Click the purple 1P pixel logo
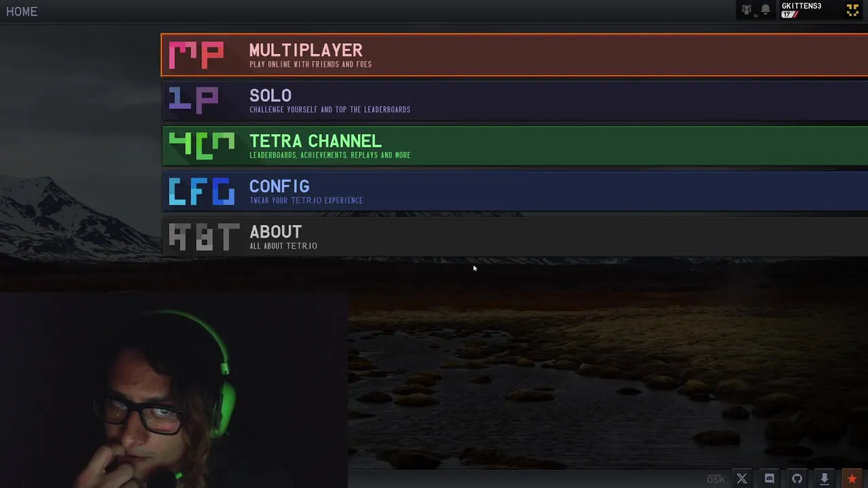This screenshot has height=488, width=868. [193, 100]
